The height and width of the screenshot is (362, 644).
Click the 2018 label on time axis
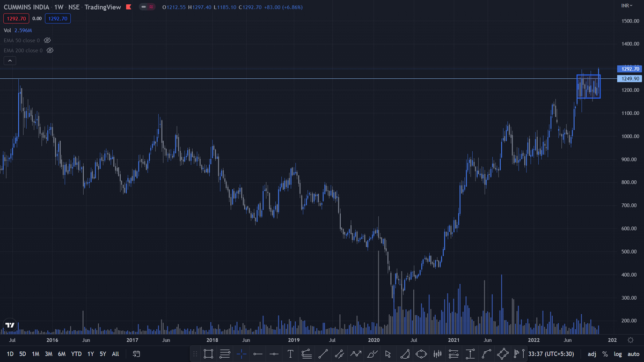pos(213,340)
